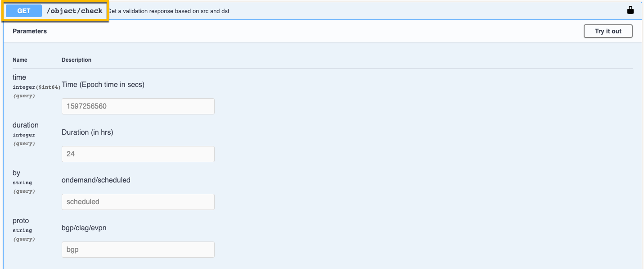
Task: Select the Parameters section heading
Action: pyautogui.click(x=30, y=31)
